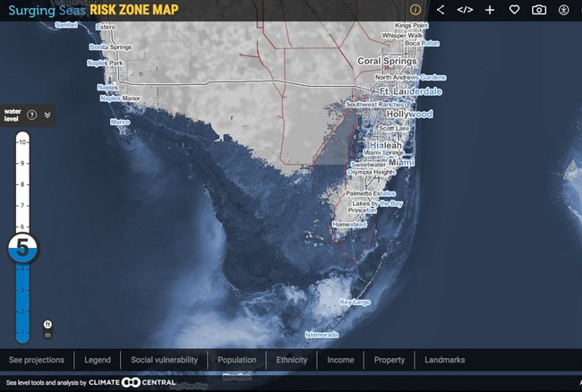Click the Miami Springs map label
The width and height of the screenshot is (582, 392).
[x=383, y=153]
